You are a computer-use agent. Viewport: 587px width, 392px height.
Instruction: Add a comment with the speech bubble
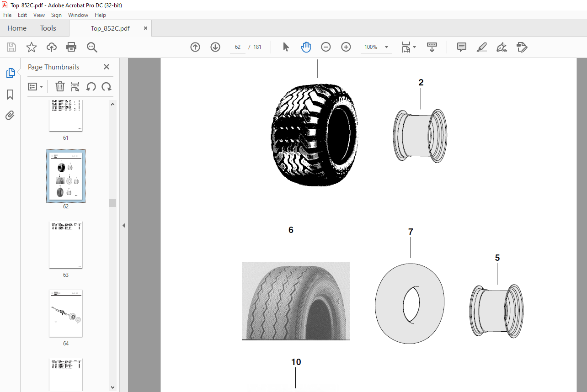pyautogui.click(x=462, y=47)
